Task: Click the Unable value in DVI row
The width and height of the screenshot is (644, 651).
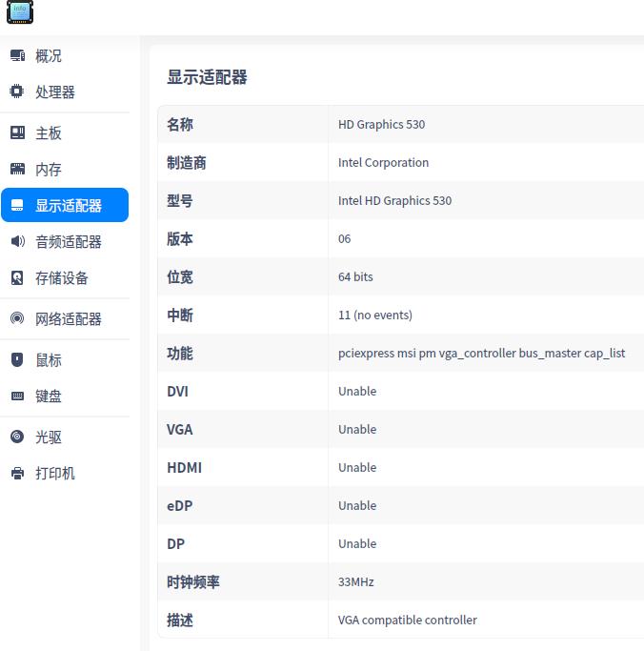Action: click(x=357, y=391)
